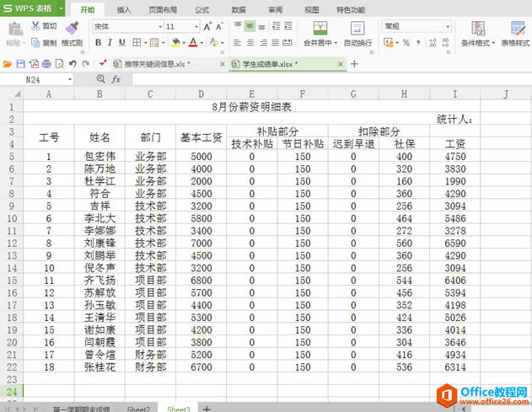Select the cell containing 包宏伟
Image resolution: width=532 pixels, height=412 pixels.
coord(99,157)
